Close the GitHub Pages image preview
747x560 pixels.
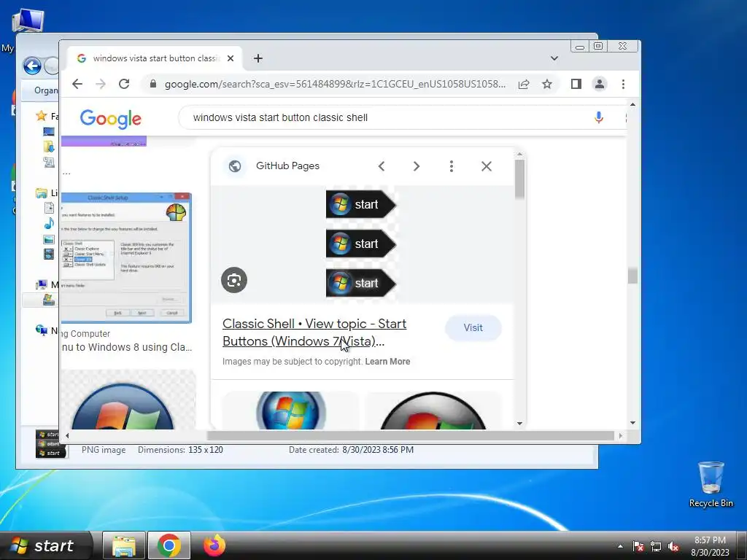[487, 166]
